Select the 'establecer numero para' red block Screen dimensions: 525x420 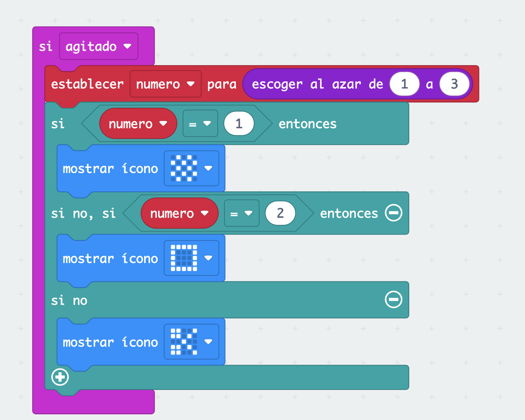click(87, 84)
